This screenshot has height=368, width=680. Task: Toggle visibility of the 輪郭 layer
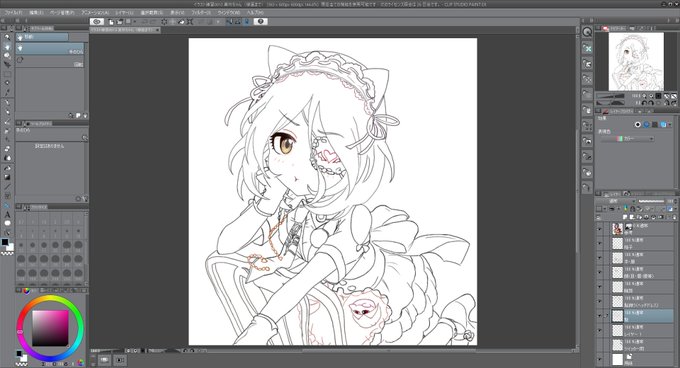pos(600,287)
